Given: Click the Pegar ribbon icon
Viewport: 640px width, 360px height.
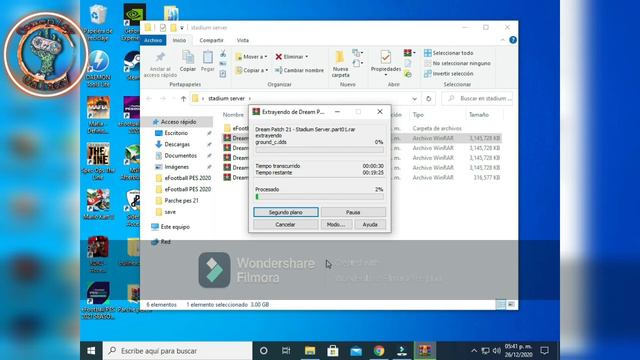Looking at the screenshot, I should [208, 61].
